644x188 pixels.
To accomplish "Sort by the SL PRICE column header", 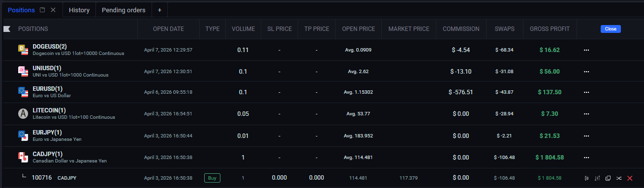I will point(279,29).
